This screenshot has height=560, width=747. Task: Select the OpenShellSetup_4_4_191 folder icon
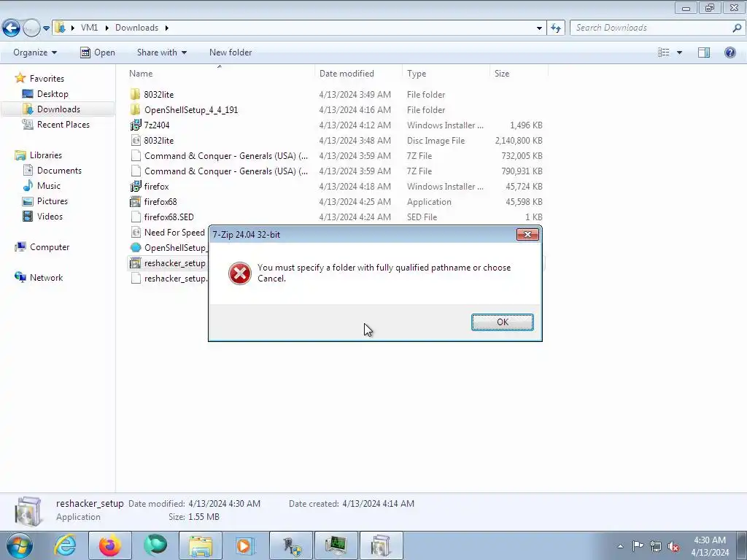point(136,109)
